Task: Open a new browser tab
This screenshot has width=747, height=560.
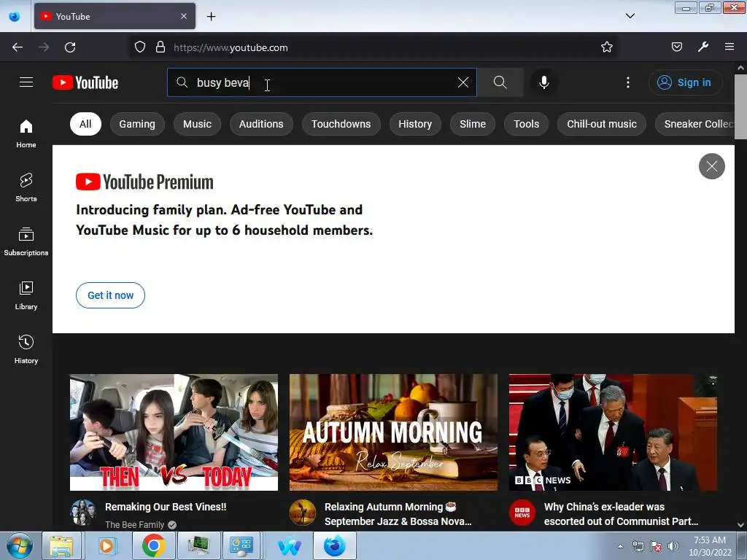Action: (x=211, y=17)
